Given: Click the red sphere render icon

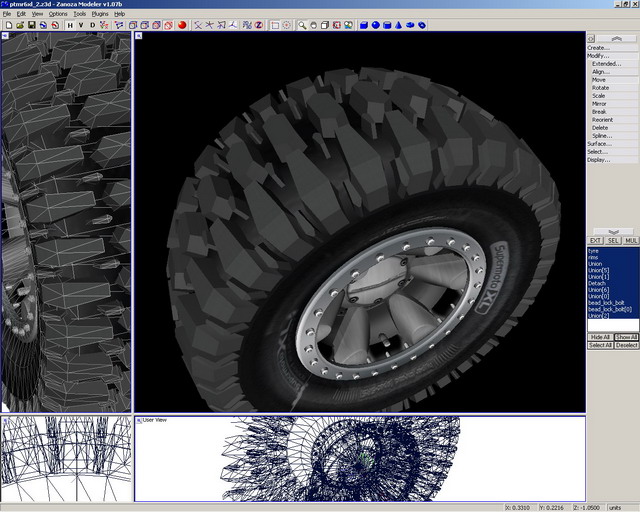Looking at the screenshot, I should tap(182, 24).
